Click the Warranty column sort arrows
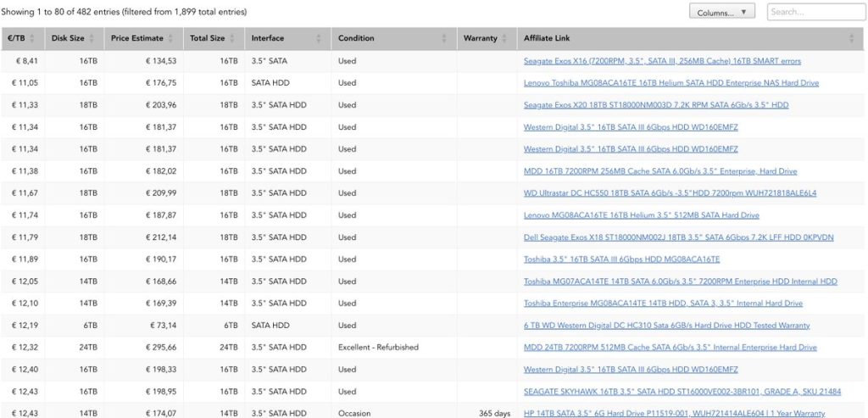 click(505, 39)
